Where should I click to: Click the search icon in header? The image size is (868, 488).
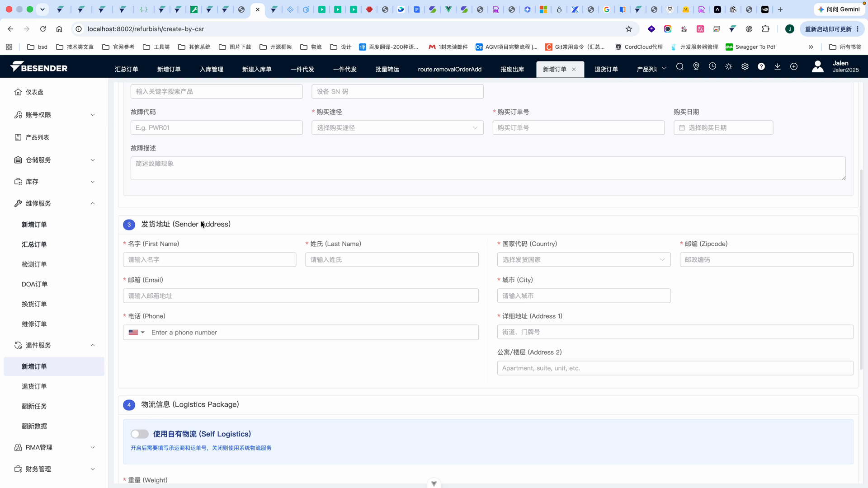679,67
